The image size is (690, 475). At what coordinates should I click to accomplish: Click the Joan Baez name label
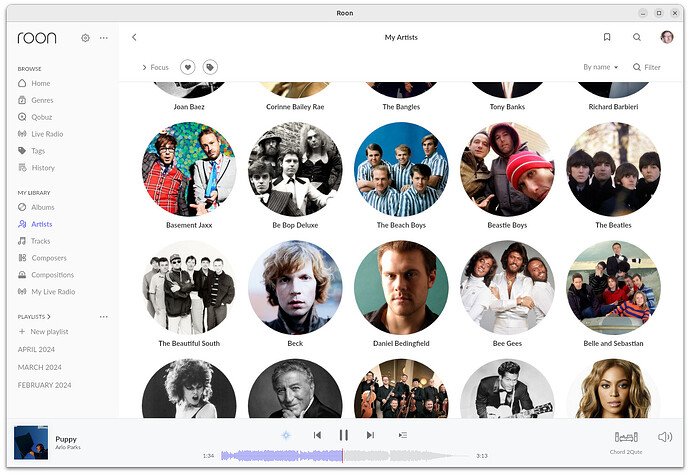(189, 107)
